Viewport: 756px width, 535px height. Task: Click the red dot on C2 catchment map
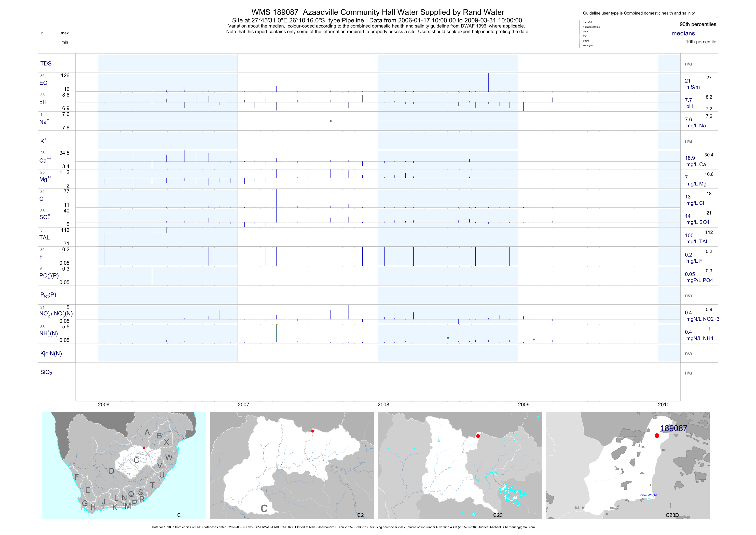coord(312,431)
